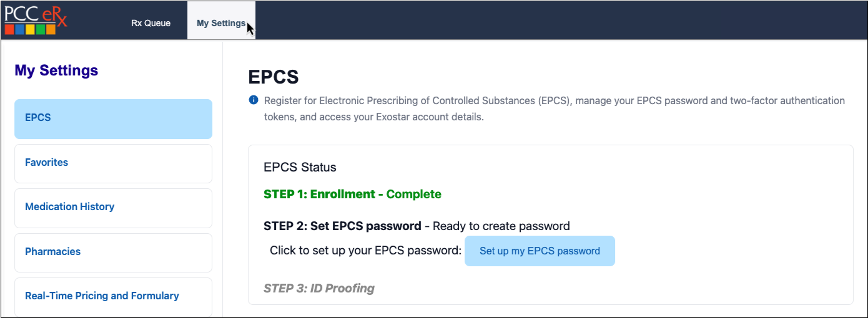Click the blue info icon beside EPCS description

click(254, 100)
